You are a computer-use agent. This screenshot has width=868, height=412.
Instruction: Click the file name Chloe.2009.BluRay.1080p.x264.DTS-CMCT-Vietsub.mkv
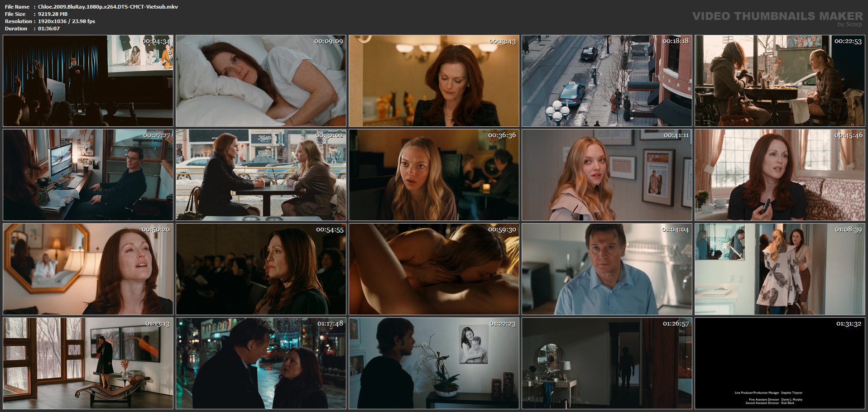108,7
